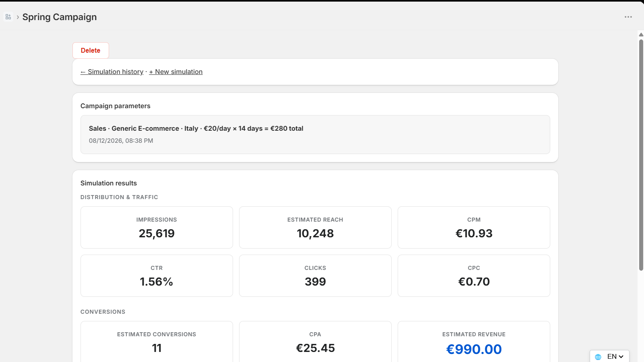Delete the Spring Campaign simulation
Screen dimensions: 644x362
coord(91,50)
